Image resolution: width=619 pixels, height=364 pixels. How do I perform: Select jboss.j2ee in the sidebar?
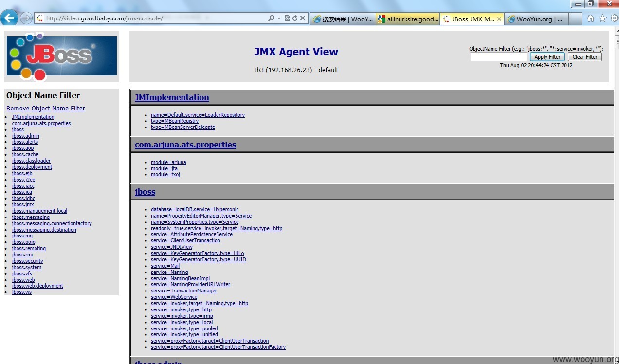click(23, 180)
